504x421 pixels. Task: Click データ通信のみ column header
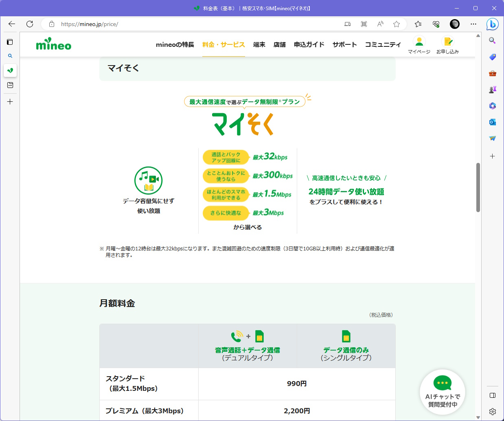tap(346, 346)
